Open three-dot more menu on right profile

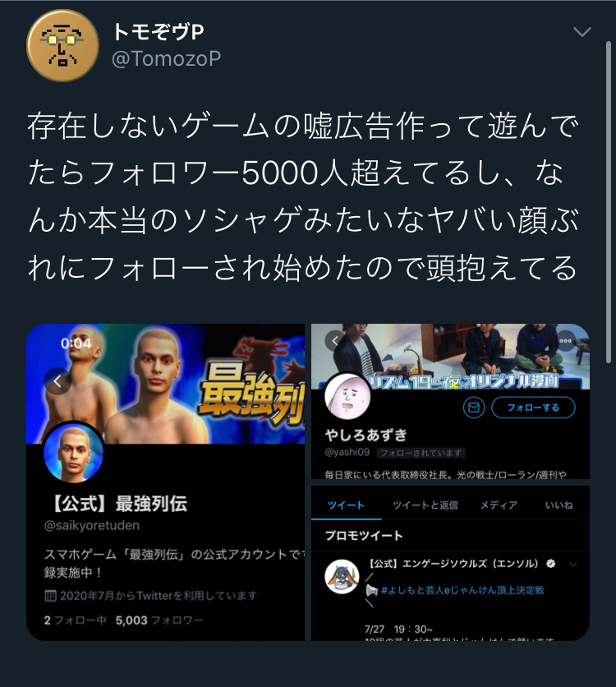tap(565, 340)
